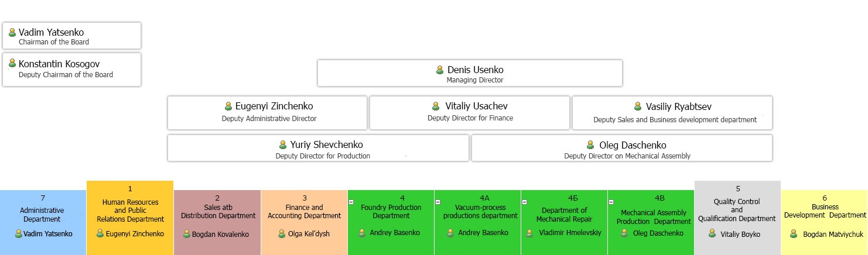Collapse the Vacuum-process productions department
The width and height of the screenshot is (868, 255).
coord(438,202)
